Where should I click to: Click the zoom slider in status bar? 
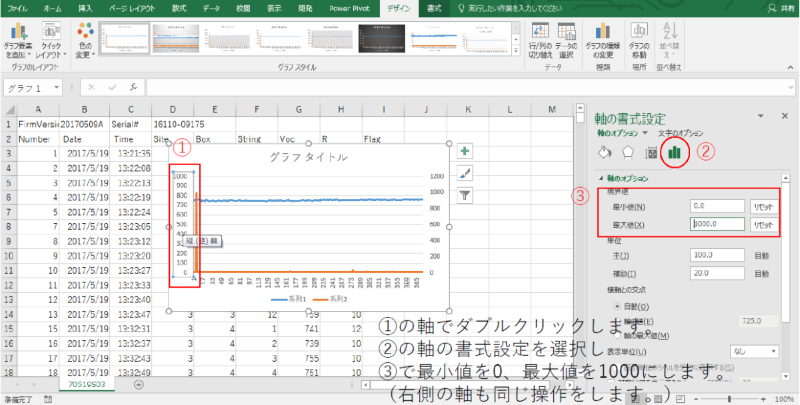(x=730, y=398)
